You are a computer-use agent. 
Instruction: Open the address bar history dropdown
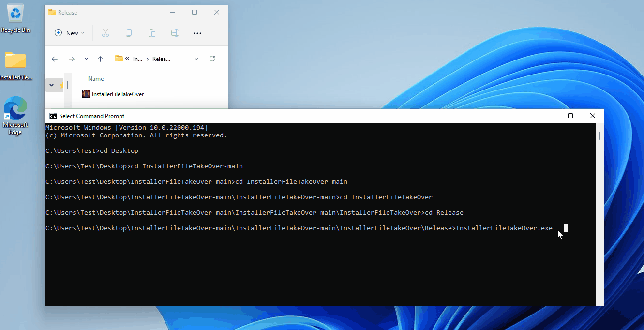196,59
